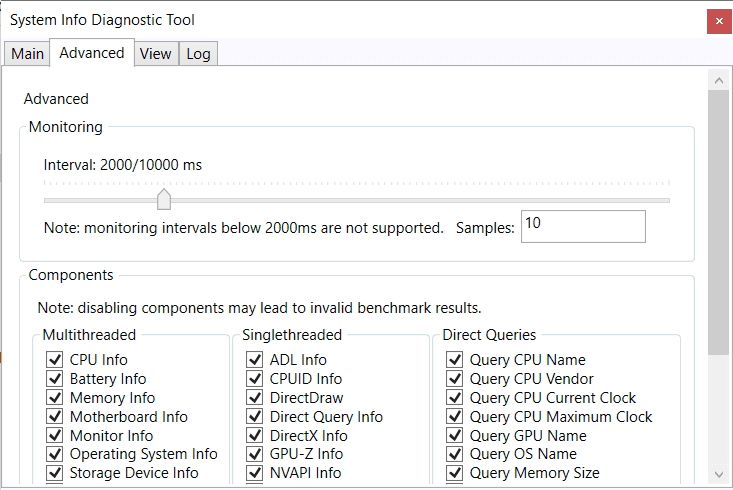Disable NVAPI Info component

(254, 473)
